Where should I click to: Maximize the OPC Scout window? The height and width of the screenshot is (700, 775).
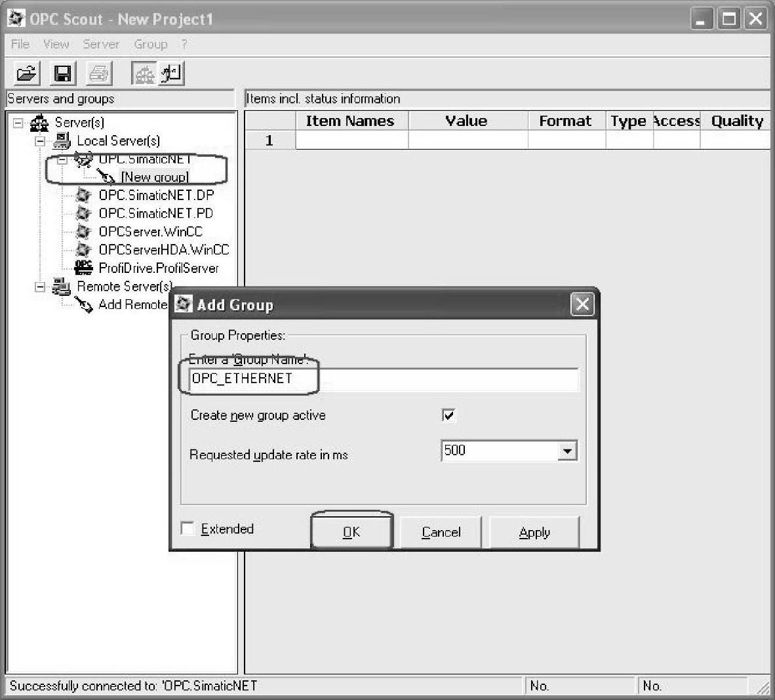(x=728, y=19)
